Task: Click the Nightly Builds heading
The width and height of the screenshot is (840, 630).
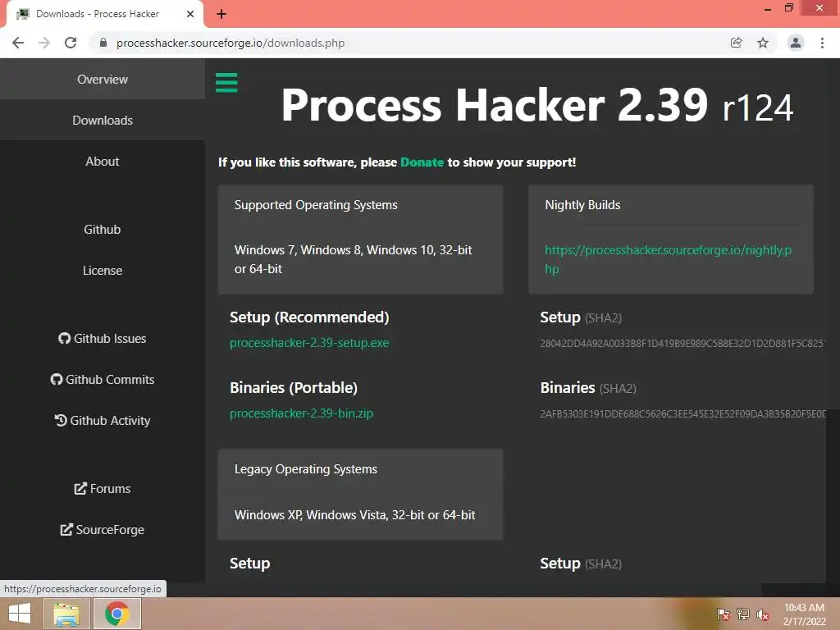Action: point(583,205)
